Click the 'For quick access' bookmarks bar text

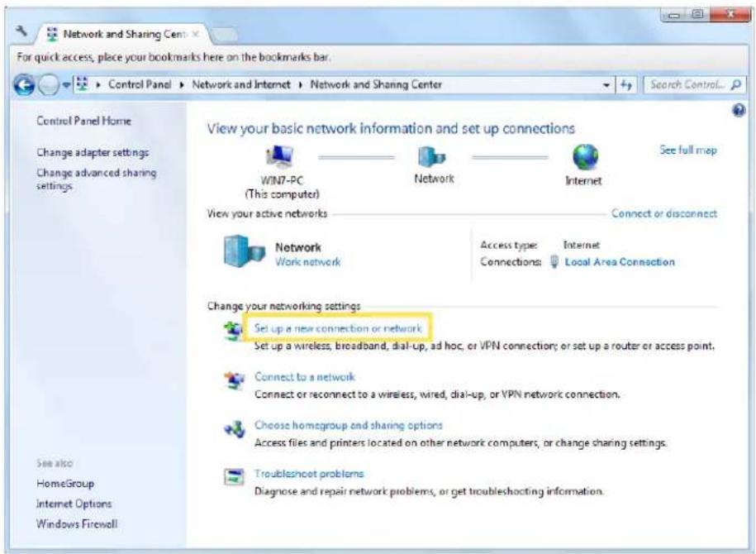click(x=174, y=57)
